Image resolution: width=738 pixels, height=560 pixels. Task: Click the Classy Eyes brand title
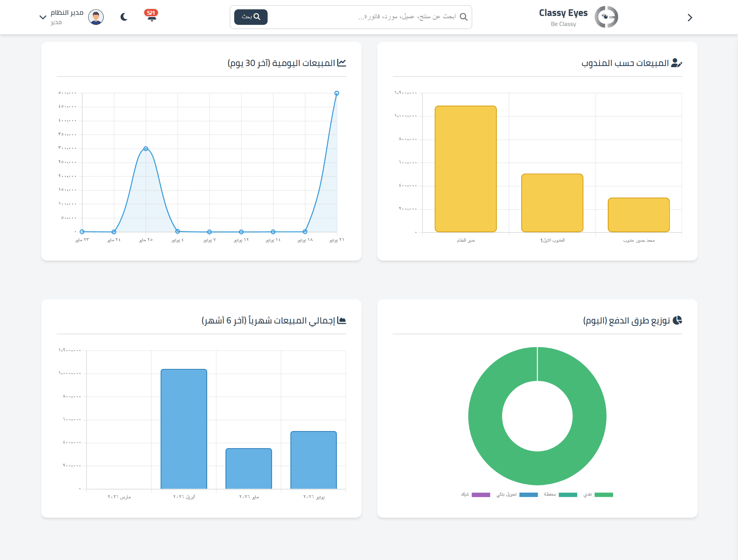tap(563, 13)
